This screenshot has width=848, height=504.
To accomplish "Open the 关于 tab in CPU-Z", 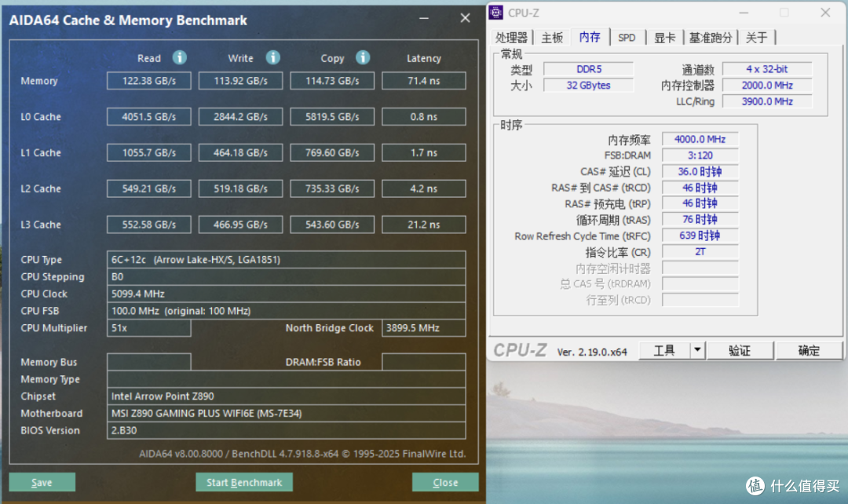I will click(x=757, y=38).
